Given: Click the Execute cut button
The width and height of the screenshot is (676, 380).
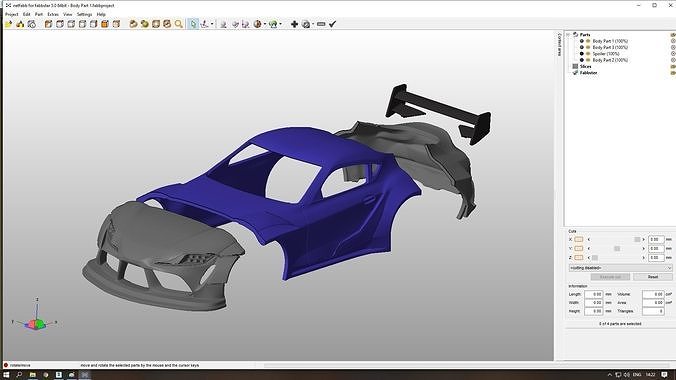Looking at the screenshot, I should click(x=610, y=277).
